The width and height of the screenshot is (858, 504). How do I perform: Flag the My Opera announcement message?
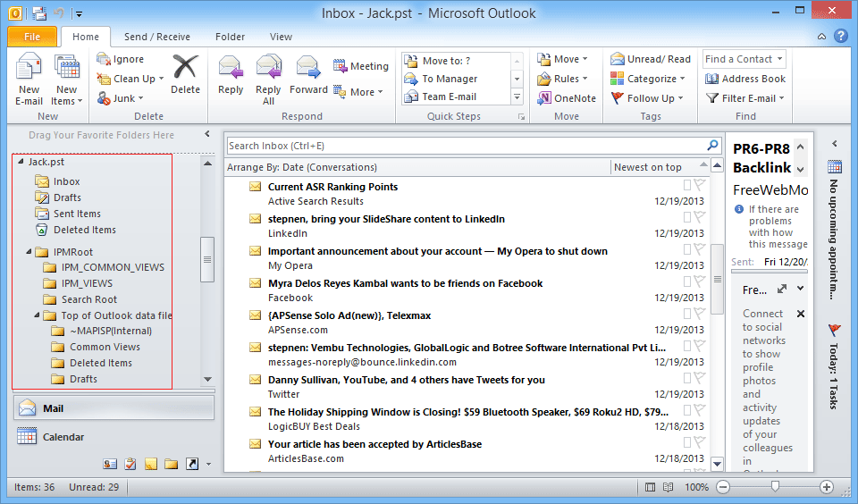[699, 249]
